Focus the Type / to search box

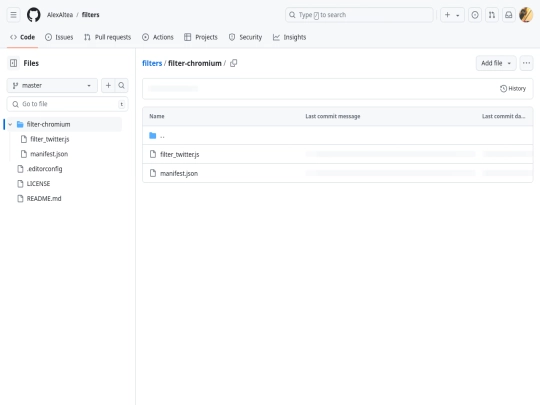pyautogui.click(x=359, y=15)
